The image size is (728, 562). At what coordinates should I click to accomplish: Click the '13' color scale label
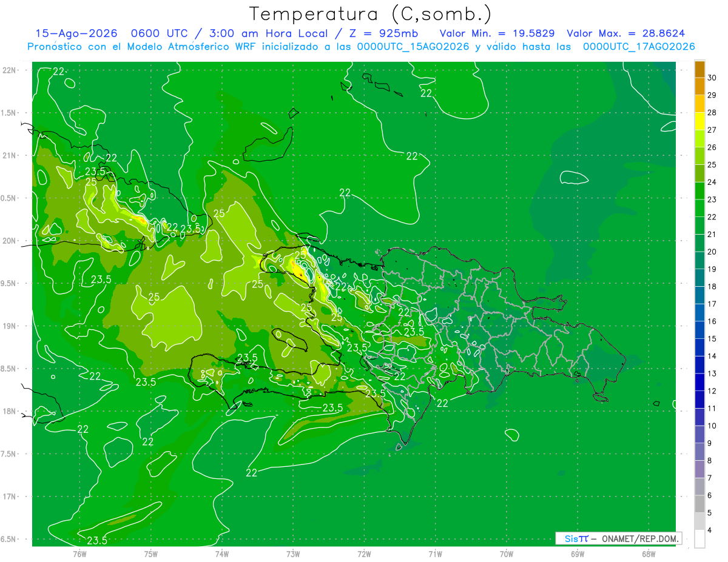[x=712, y=373]
